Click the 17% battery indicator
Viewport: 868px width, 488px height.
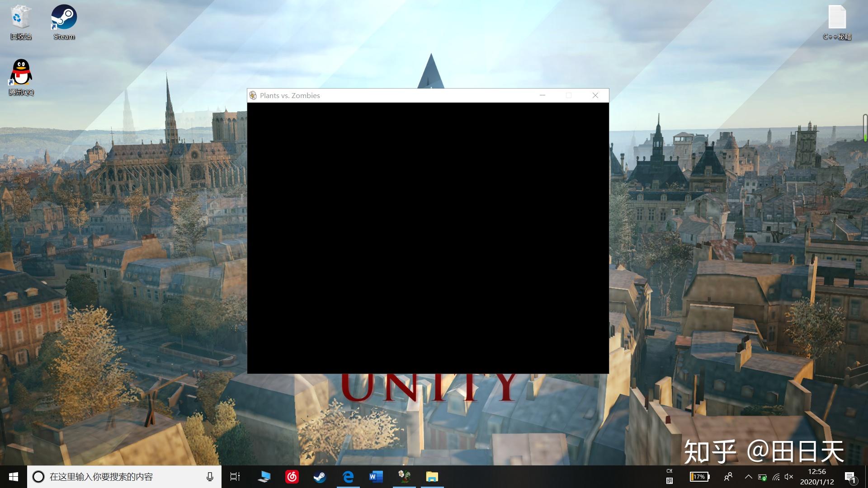[x=699, y=477]
